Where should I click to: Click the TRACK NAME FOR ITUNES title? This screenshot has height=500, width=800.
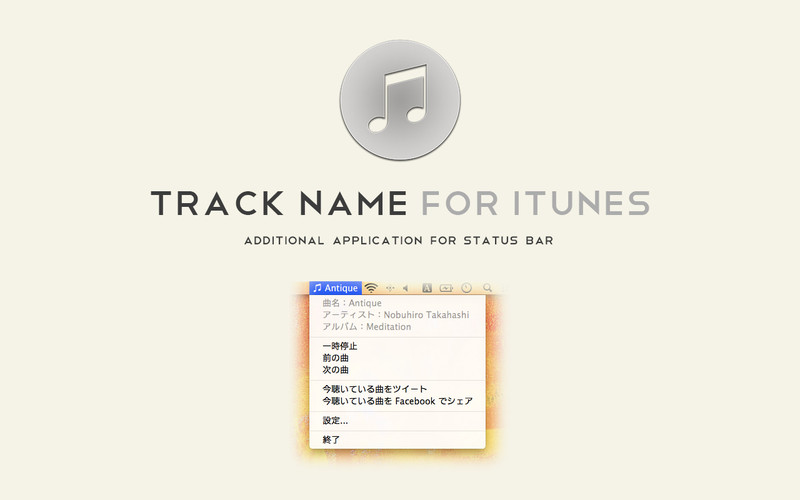[x=400, y=203]
